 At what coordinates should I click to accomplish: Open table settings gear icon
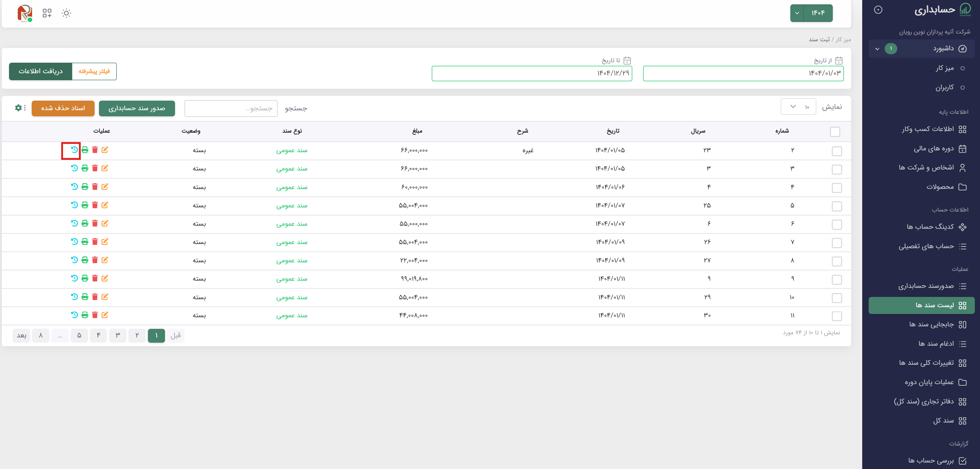18,108
